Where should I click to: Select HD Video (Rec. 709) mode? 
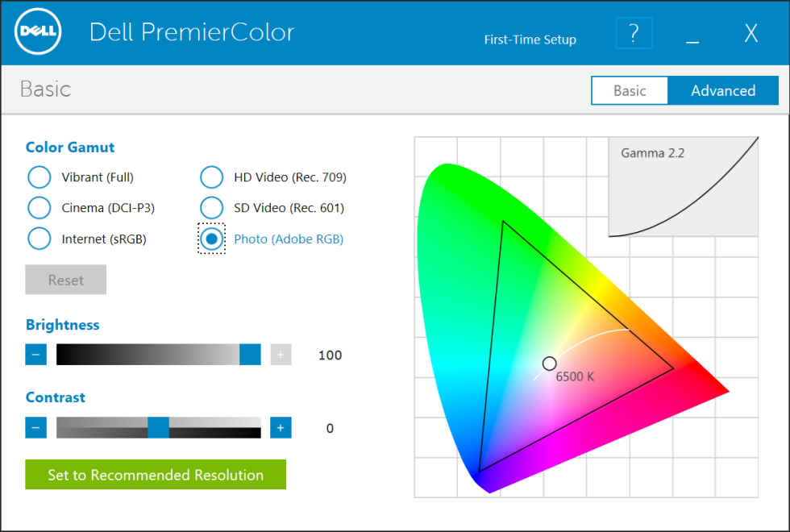211,177
